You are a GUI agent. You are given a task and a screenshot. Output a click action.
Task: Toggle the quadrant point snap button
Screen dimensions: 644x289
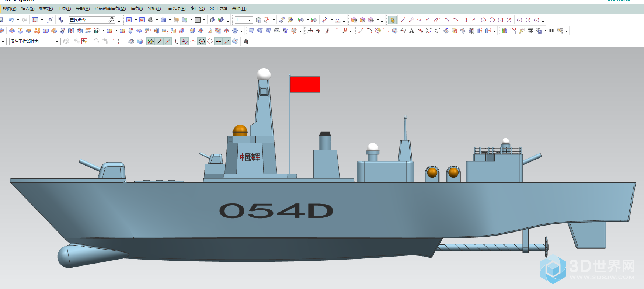[210, 41]
